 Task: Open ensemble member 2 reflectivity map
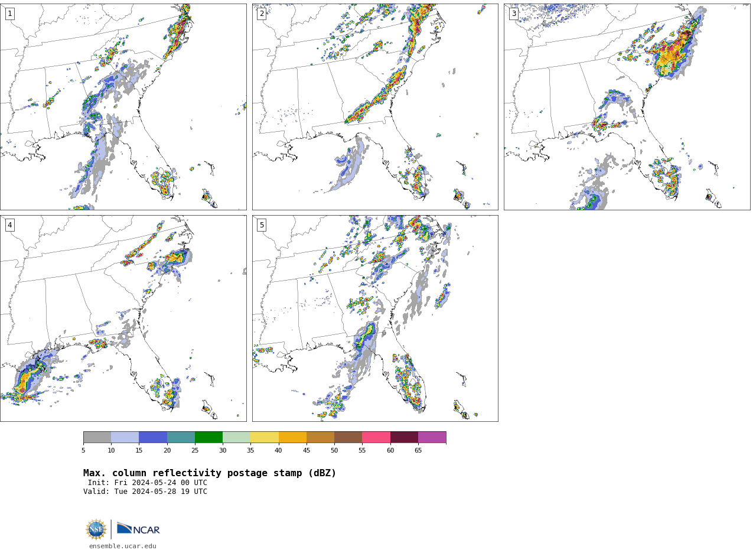point(375,107)
